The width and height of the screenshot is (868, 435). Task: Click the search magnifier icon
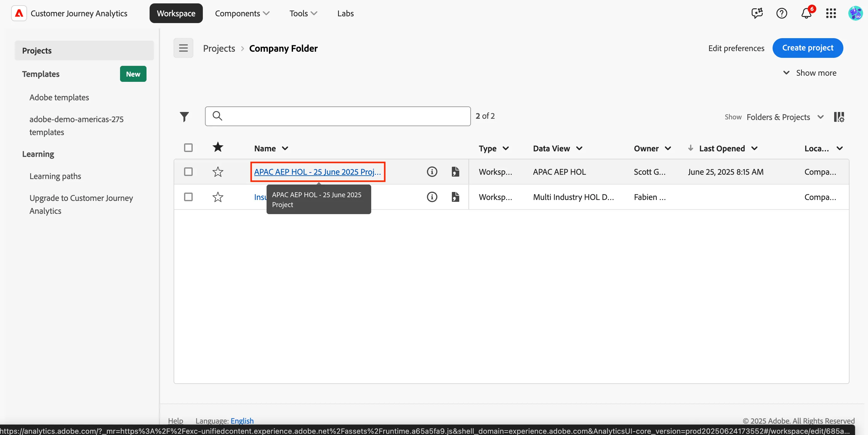(217, 116)
